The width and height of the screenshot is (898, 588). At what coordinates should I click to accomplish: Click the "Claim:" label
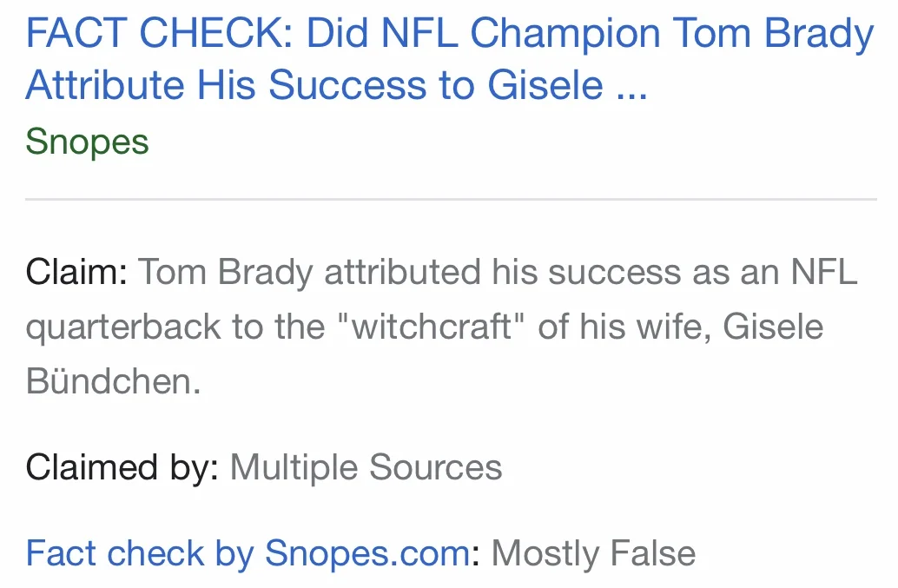[x=76, y=271]
